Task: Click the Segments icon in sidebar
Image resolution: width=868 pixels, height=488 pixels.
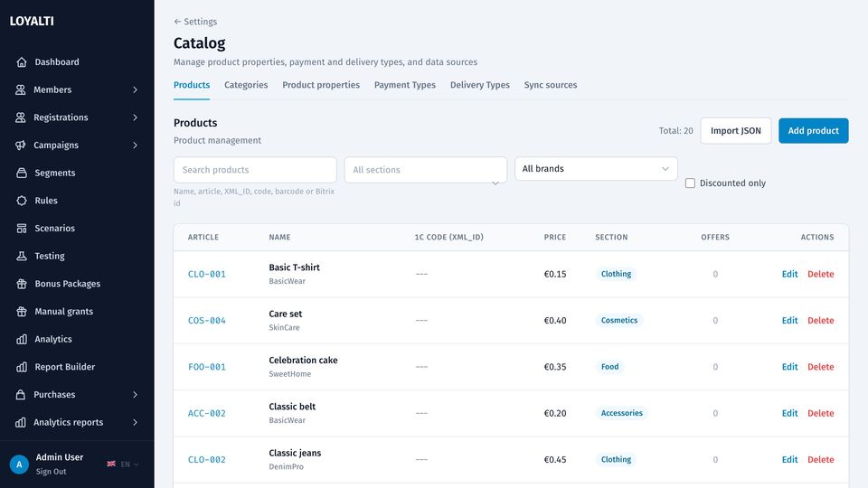Action: pyautogui.click(x=22, y=173)
